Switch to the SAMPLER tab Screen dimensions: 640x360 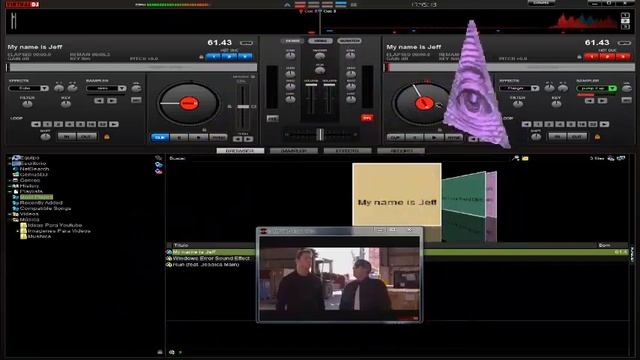tap(294, 151)
